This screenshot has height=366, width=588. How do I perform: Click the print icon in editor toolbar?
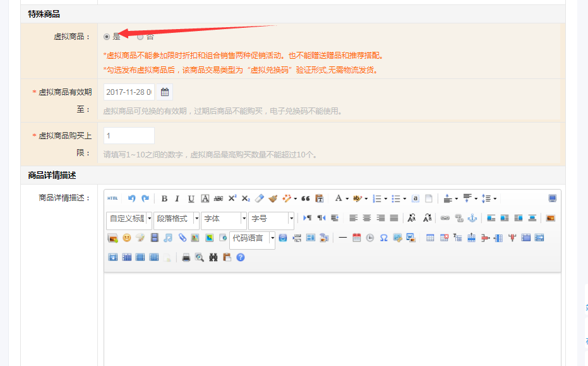point(186,257)
